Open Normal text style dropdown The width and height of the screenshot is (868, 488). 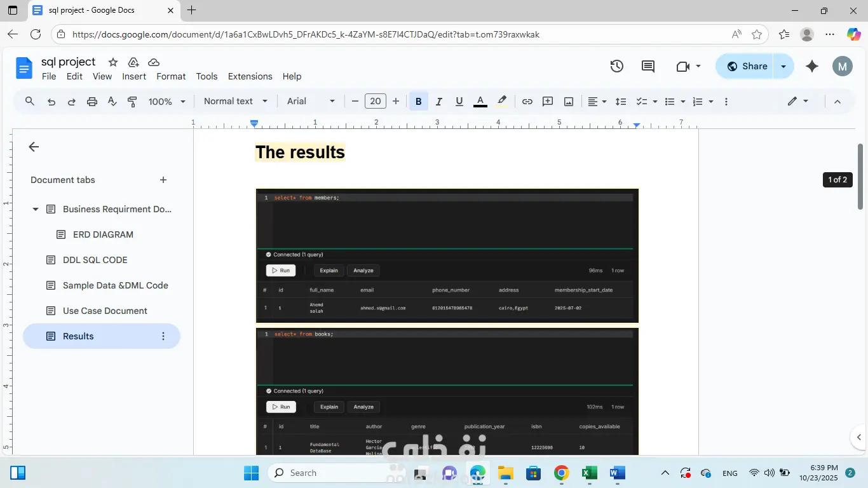pyautogui.click(x=236, y=101)
